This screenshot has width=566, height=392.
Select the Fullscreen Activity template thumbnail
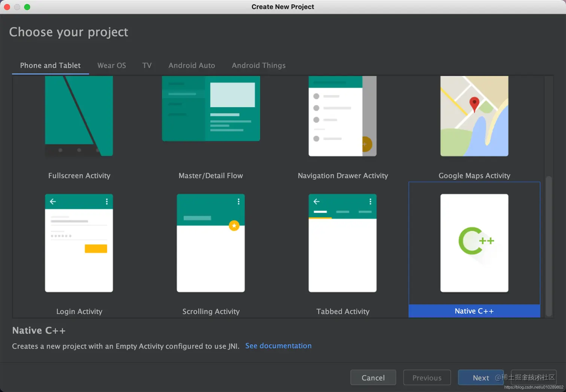pos(79,116)
